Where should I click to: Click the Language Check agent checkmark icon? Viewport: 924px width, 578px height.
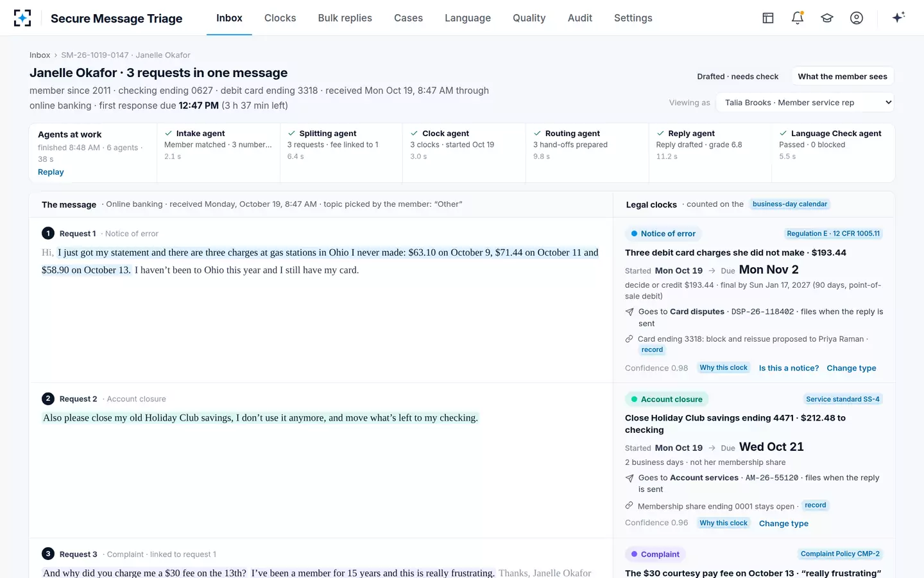(783, 134)
